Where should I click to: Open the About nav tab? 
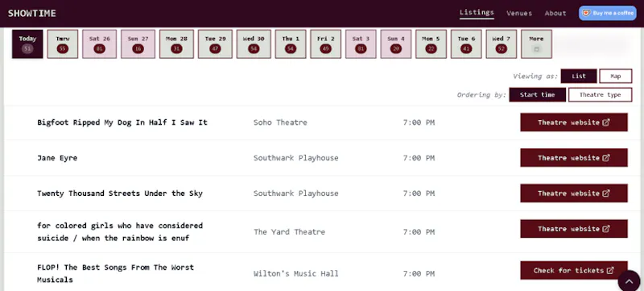(555, 13)
